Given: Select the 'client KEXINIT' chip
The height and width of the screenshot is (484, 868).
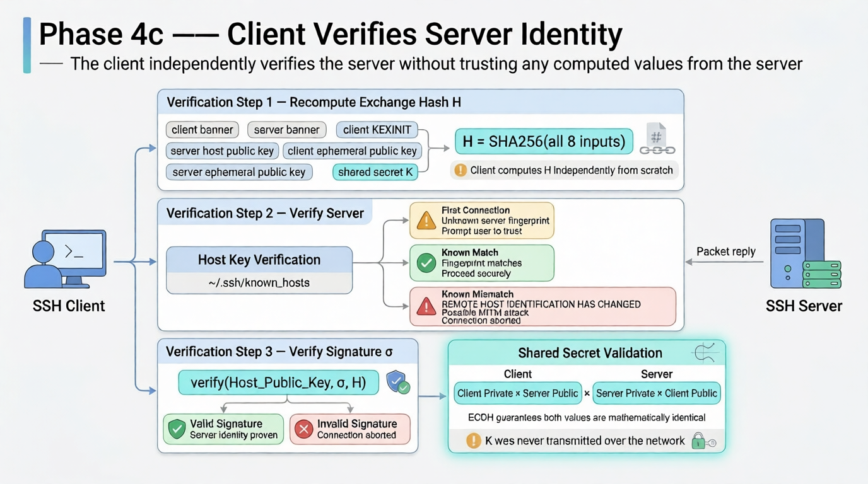Looking at the screenshot, I should [377, 130].
